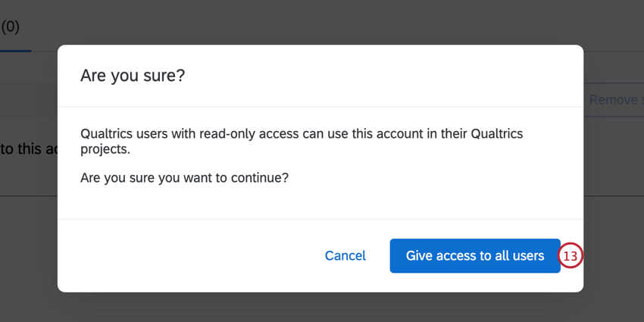
Task: Click the 'to this ac' background text
Action: click(x=29, y=148)
